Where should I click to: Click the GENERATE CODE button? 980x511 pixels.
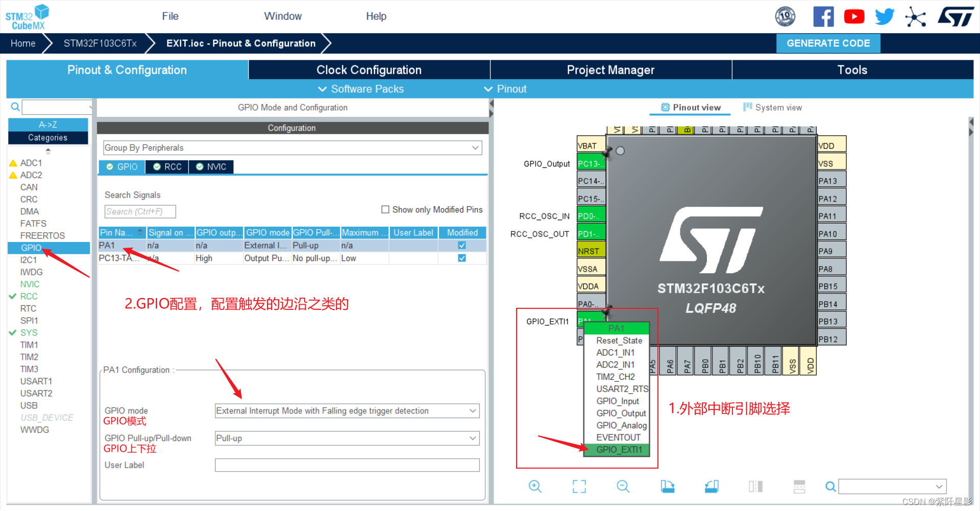click(828, 43)
